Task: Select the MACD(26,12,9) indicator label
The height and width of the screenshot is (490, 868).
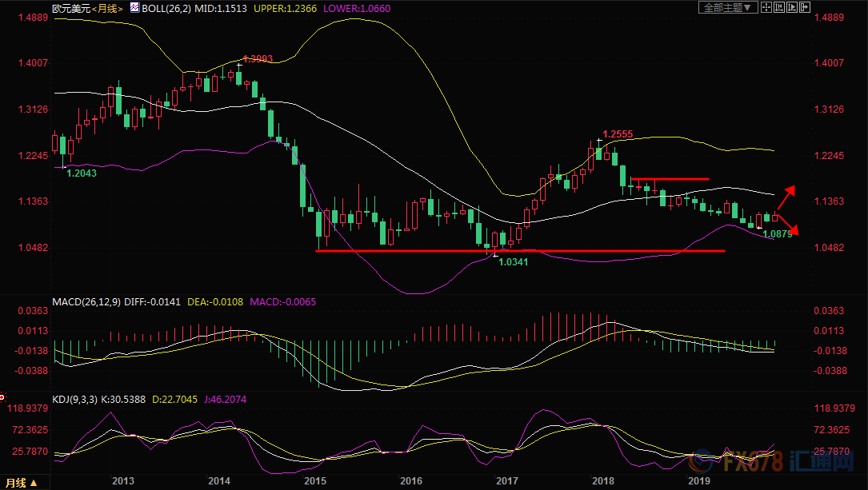Action: tap(85, 301)
